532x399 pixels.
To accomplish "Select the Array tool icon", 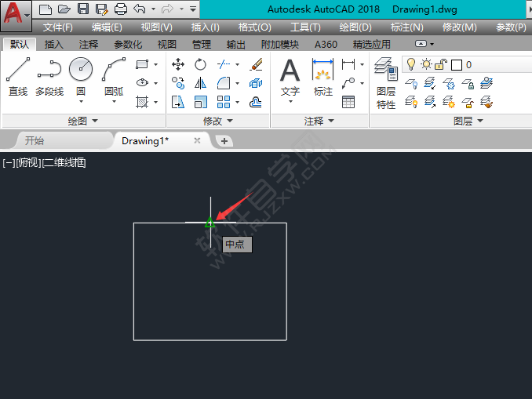I will click(224, 102).
